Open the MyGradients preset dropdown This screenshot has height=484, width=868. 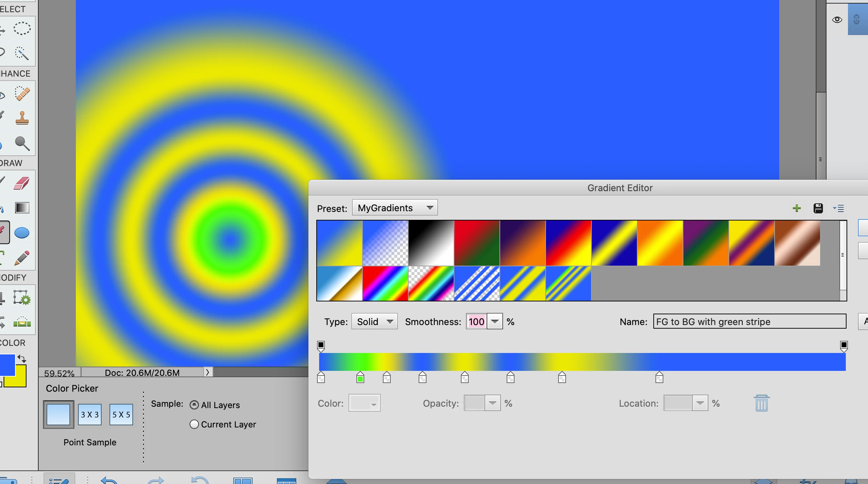coord(395,208)
